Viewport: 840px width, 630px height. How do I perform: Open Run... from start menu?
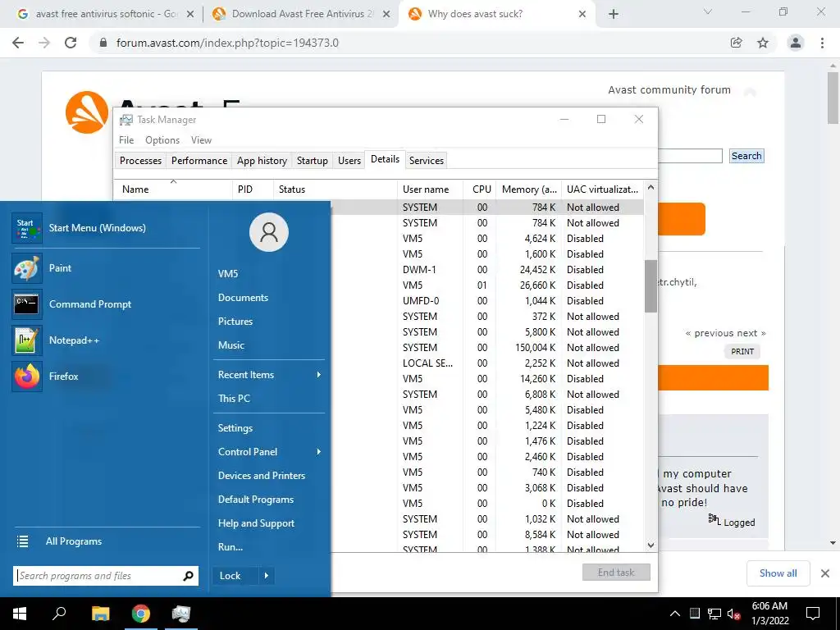pyautogui.click(x=231, y=547)
